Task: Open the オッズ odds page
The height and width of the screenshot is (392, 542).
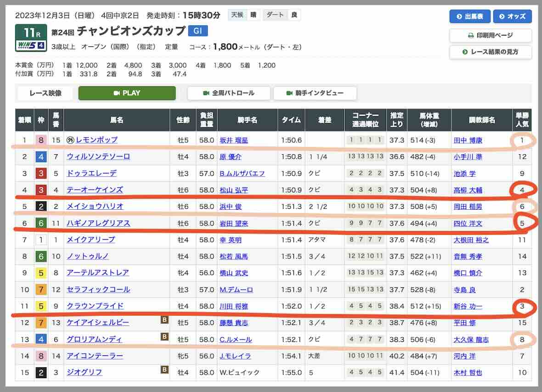Action: (x=512, y=16)
